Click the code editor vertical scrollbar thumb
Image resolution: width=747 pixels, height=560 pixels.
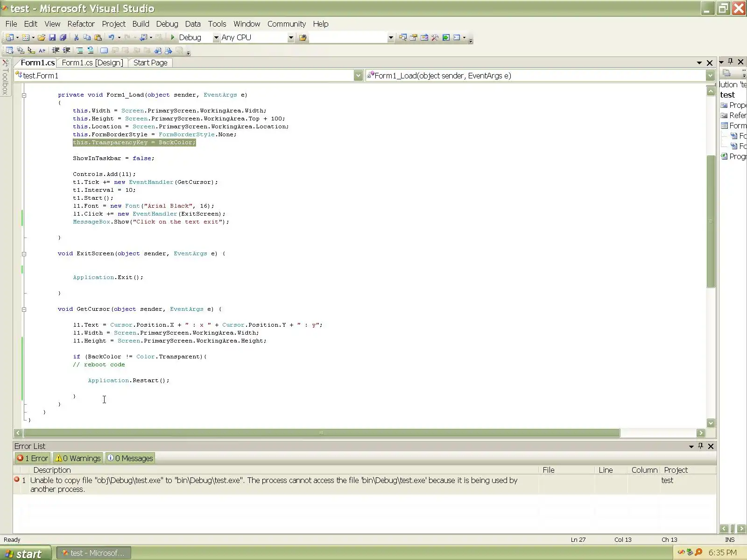(x=711, y=221)
